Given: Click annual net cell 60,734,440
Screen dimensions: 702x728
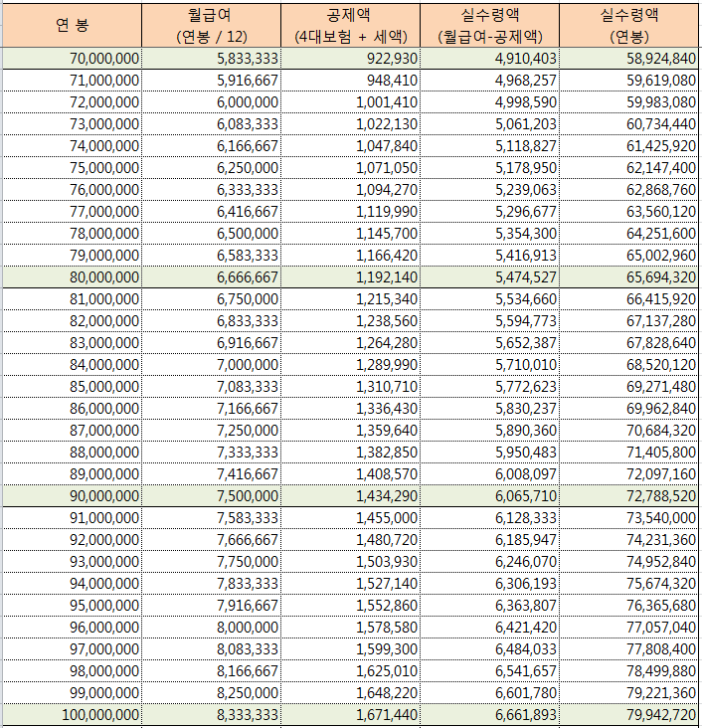Looking at the screenshot, I should (629, 124).
